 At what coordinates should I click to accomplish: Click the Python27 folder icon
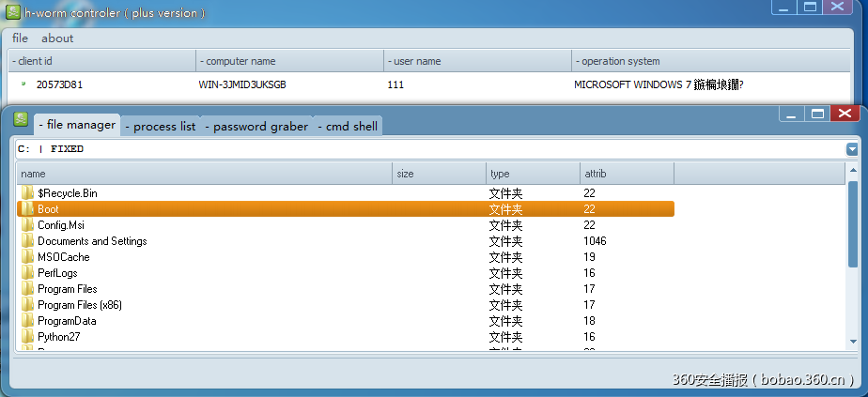click(x=27, y=337)
